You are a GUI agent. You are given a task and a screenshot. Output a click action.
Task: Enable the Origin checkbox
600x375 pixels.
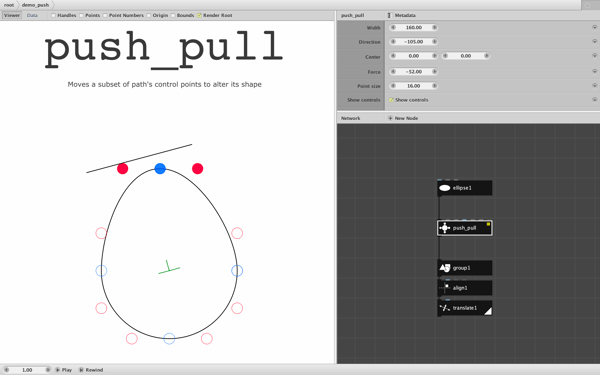coord(148,15)
